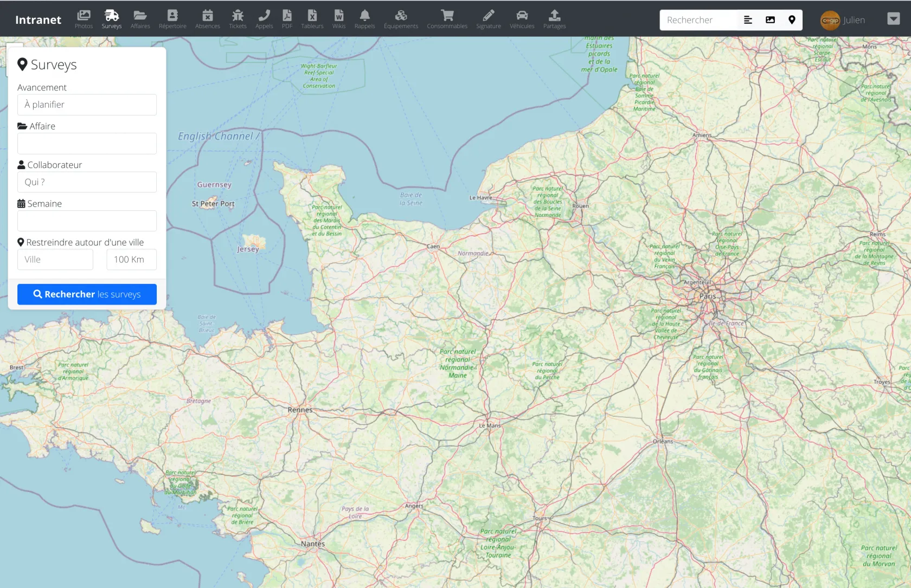Open the Collaborateur 'Qui ?' selector
This screenshot has width=911, height=588.
87,182
